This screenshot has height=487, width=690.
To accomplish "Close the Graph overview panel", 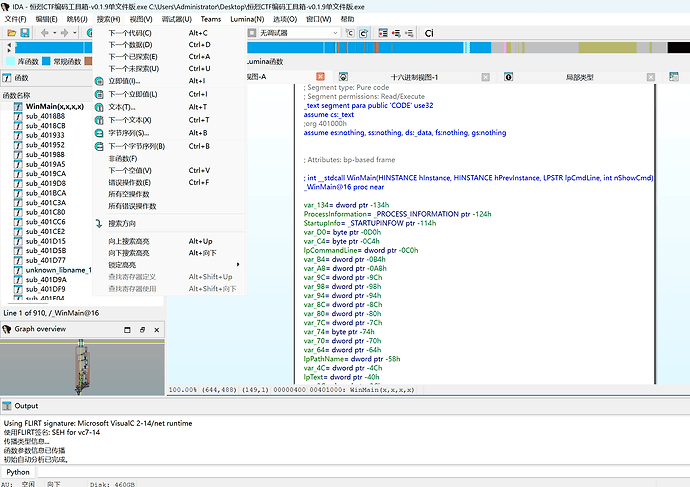I will click(x=157, y=330).
